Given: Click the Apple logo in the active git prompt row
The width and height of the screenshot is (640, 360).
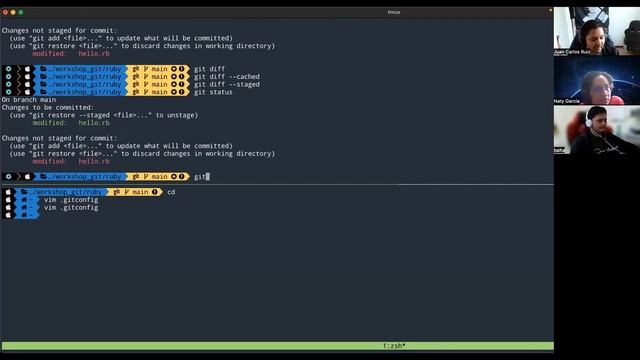Looking at the screenshot, I should 27,177.
